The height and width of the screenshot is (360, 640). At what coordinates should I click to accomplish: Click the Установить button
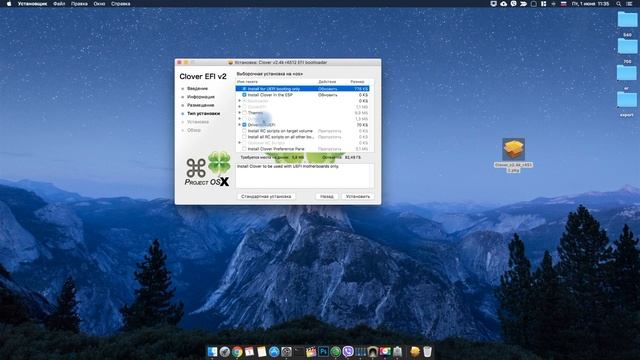pos(358,196)
